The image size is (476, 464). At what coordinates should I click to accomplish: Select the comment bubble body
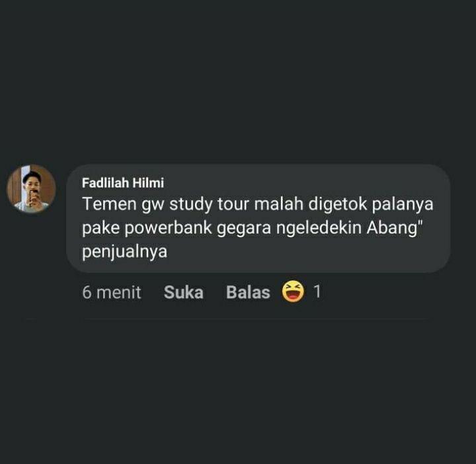click(258, 219)
